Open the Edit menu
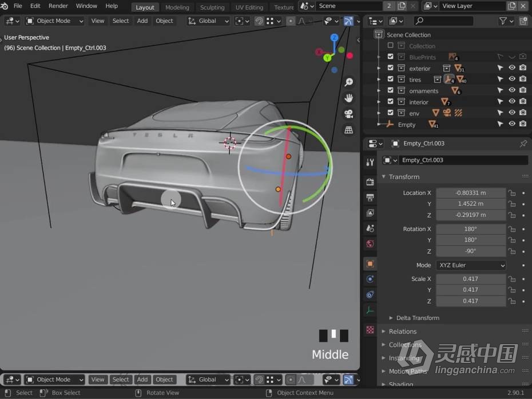Screen dimensions: 532x399 35,6
